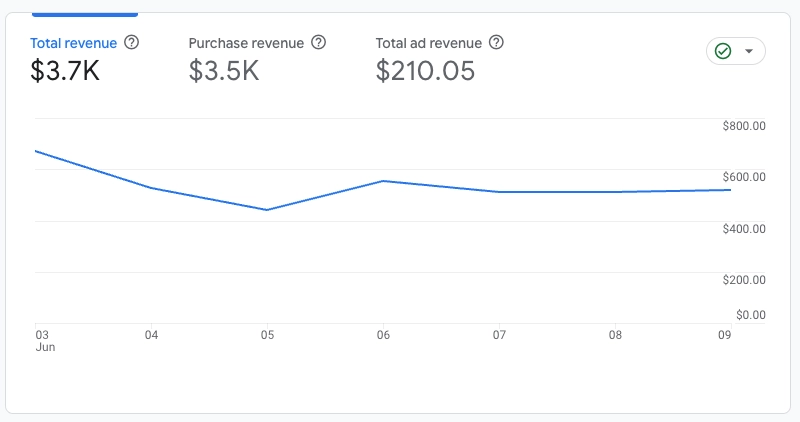This screenshot has height=422, width=800.
Task: Click the help icon beside Total revenue
Action: click(131, 43)
